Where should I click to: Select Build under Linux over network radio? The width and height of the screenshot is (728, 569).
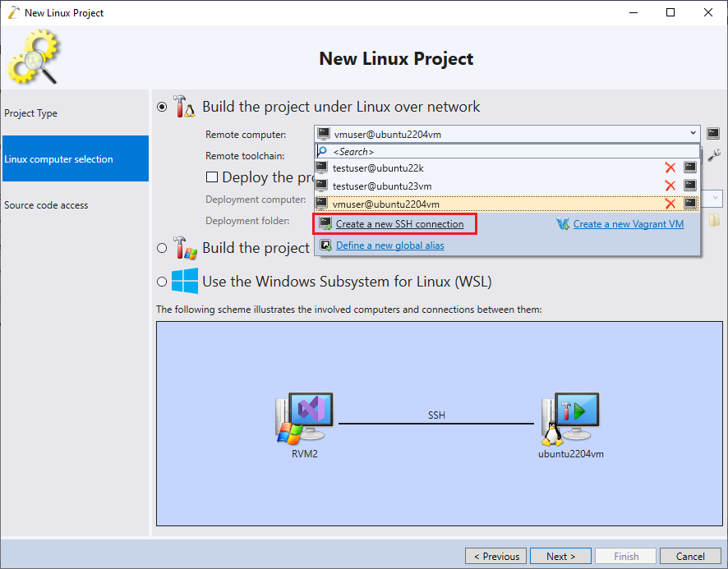162,107
